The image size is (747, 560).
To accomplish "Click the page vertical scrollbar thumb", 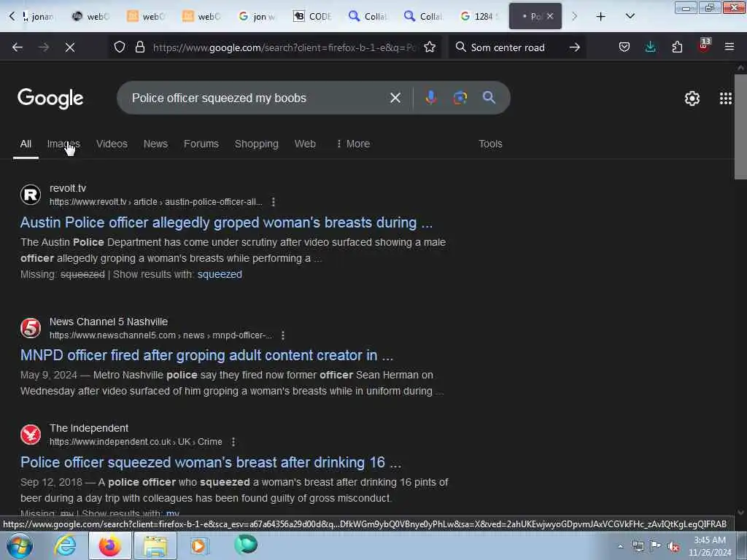I will point(740,126).
